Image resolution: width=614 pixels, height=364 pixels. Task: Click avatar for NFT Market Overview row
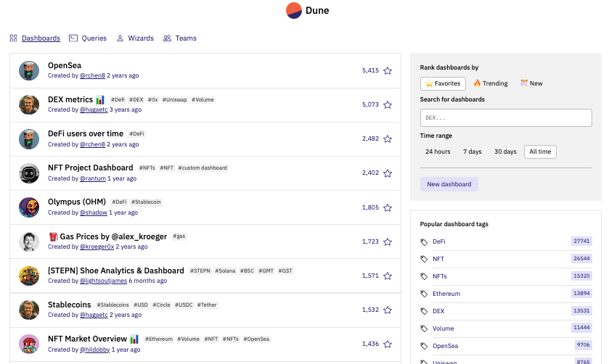click(29, 344)
